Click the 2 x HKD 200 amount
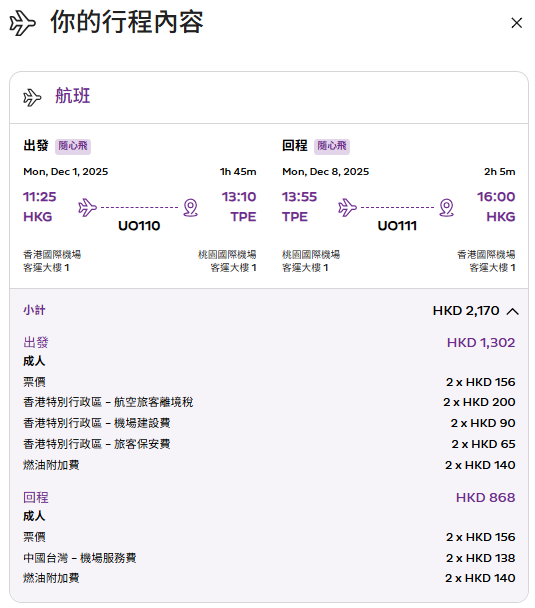 click(479, 402)
